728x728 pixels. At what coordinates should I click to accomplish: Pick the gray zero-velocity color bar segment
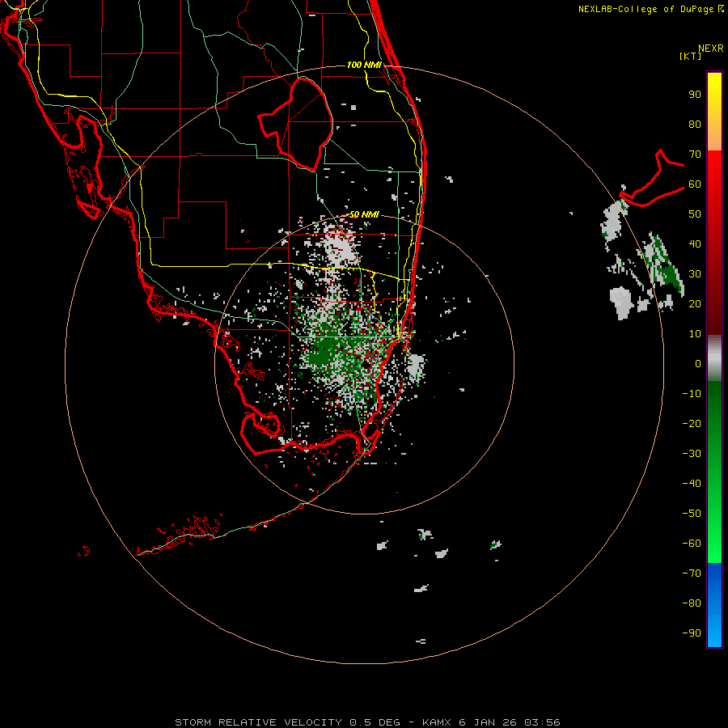pyautogui.click(x=714, y=358)
